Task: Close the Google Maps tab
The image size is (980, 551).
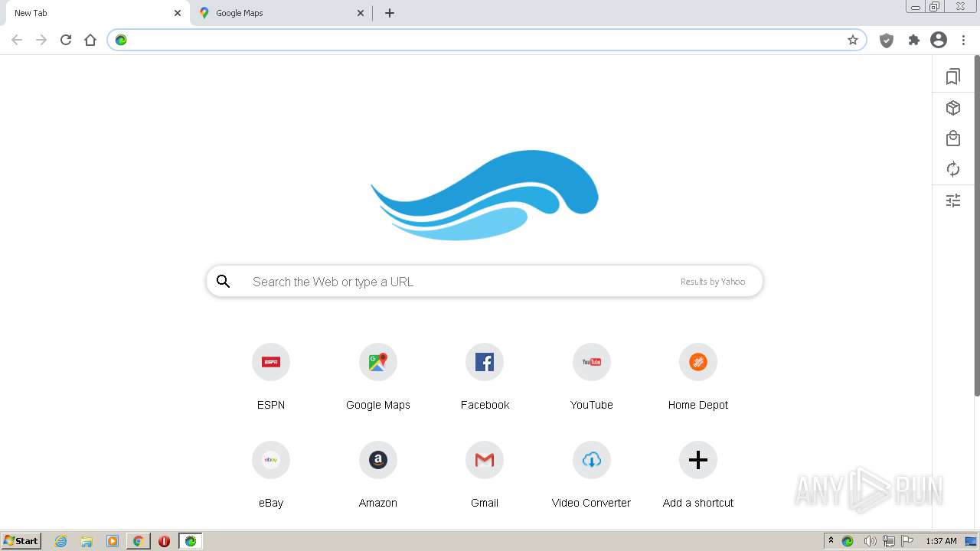Action: (x=361, y=13)
